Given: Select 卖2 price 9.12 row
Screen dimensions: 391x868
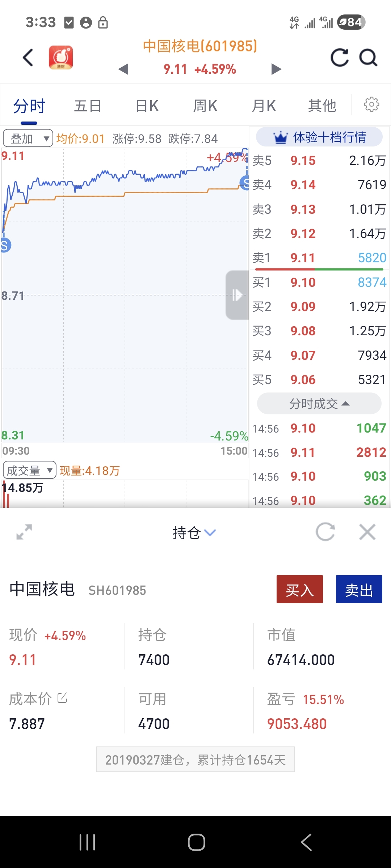Looking at the screenshot, I should [x=319, y=233].
